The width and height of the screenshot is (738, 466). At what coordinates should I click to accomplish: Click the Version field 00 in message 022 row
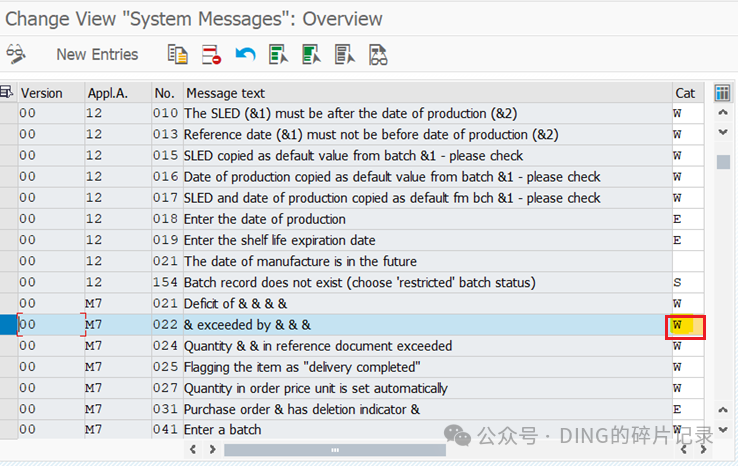pos(51,325)
